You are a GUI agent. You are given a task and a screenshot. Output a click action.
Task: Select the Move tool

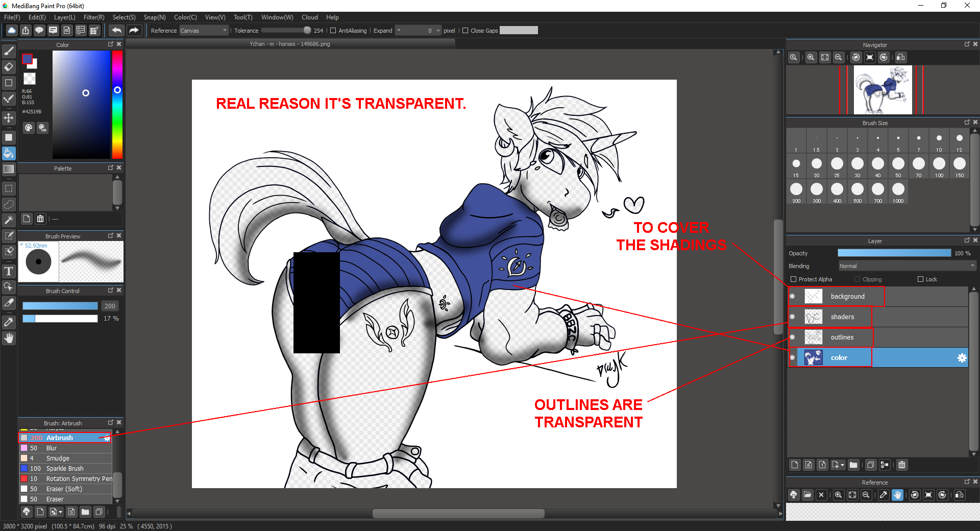point(9,118)
